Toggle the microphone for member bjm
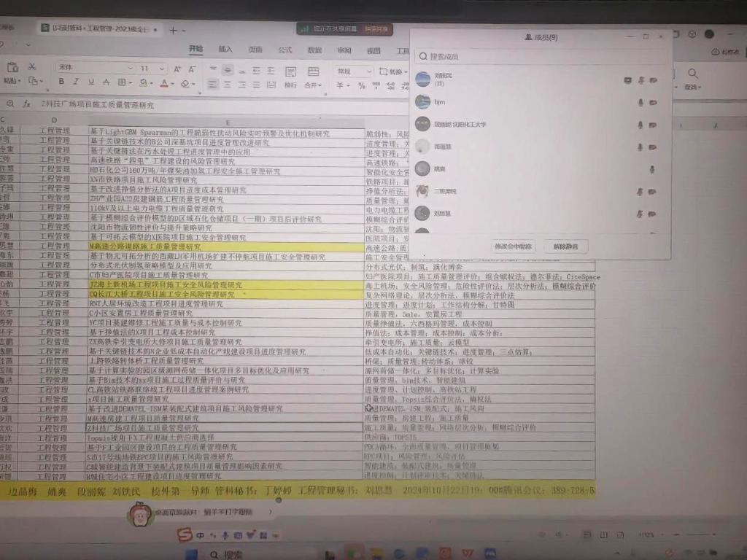This screenshot has width=747, height=560. (x=640, y=102)
